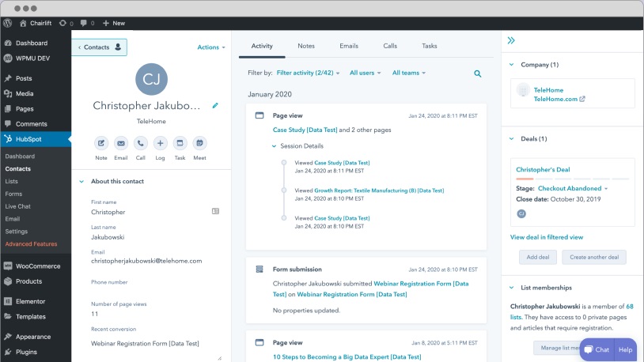Open All teams filter dropdown
This screenshot has height=362, width=644.
point(409,73)
